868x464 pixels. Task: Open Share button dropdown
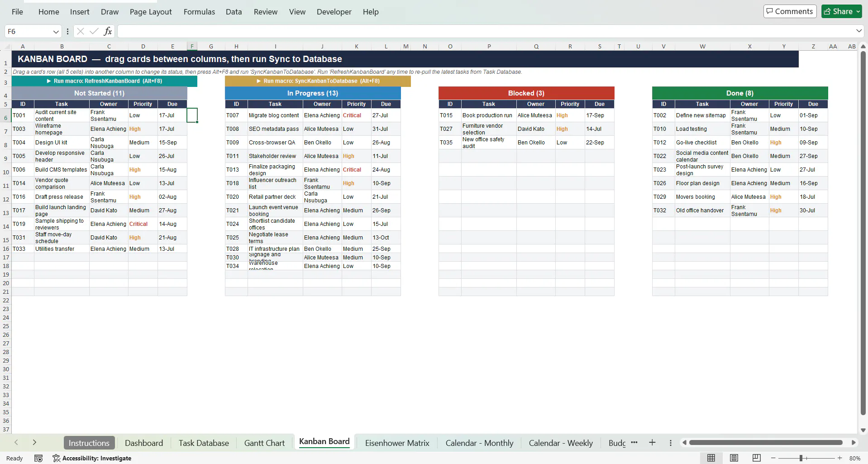click(x=858, y=11)
